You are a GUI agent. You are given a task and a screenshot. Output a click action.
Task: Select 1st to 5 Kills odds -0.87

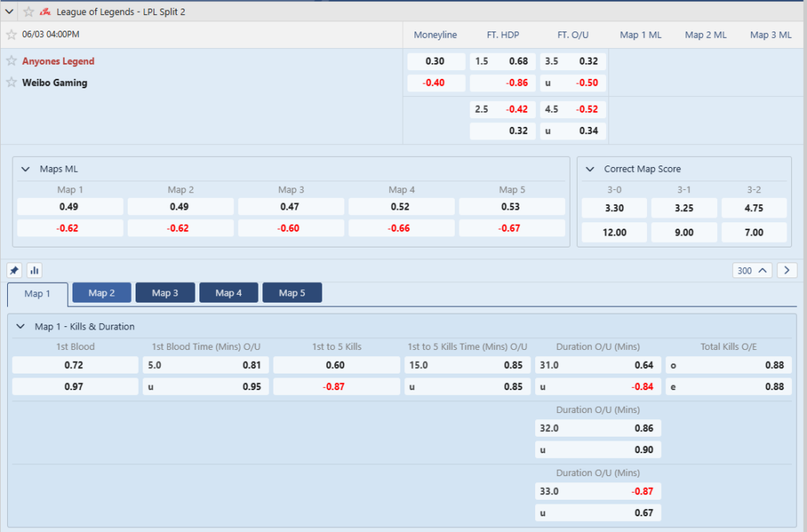point(337,387)
